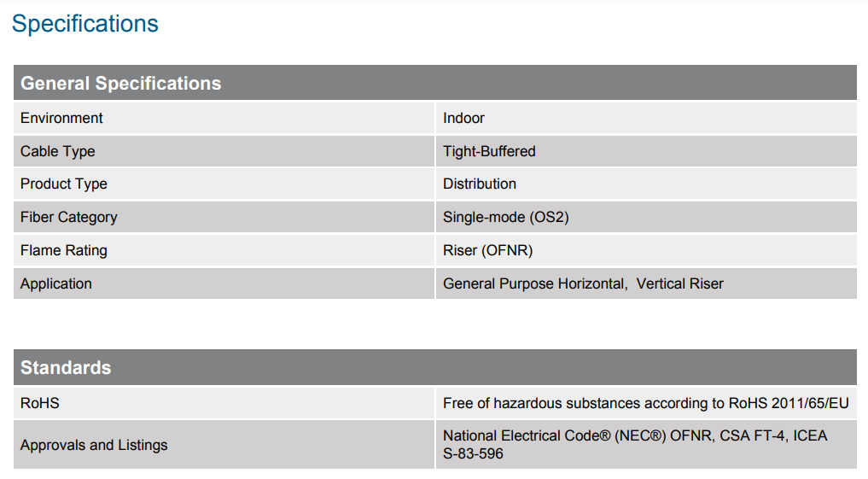Screen dimensions: 868x479
Task: Click the Specifications page heading
Action: click(85, 24)
